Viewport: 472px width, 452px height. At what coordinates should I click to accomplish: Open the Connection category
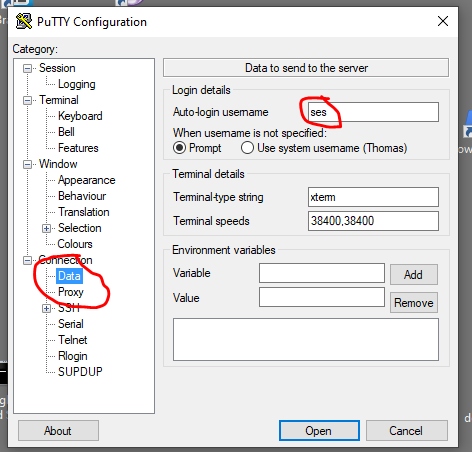pyautogui.click(x=65, y=260)
